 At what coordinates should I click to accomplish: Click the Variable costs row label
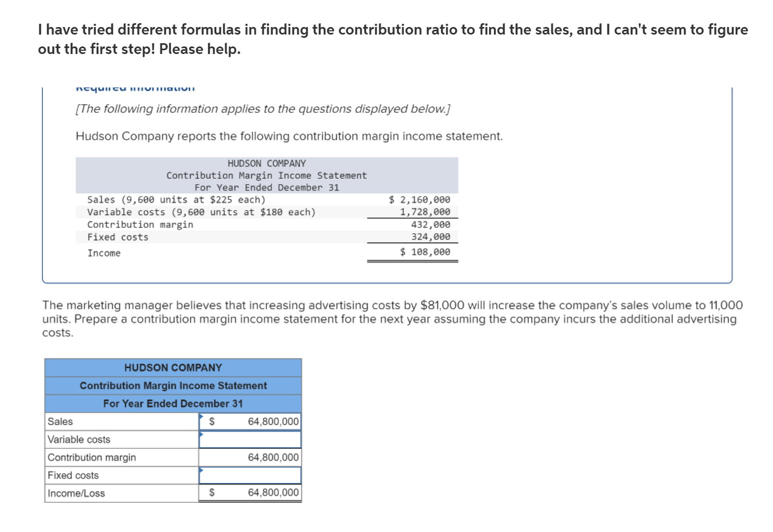tap(79, 439)
